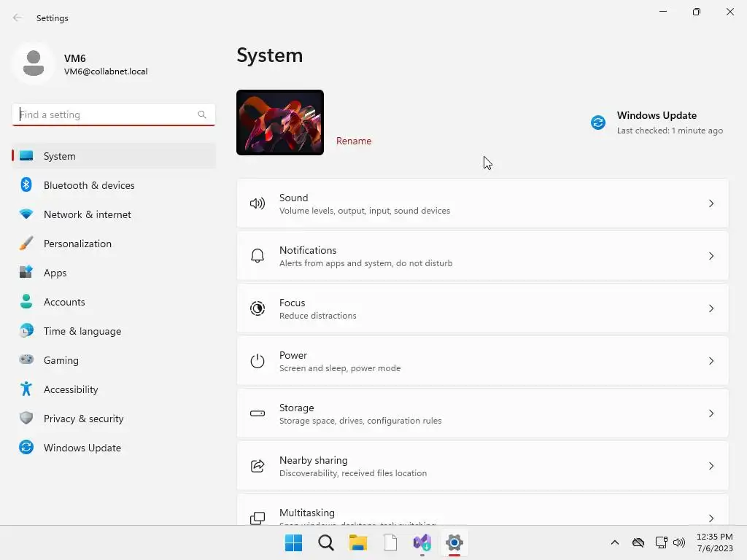
Task: Open Visual Studio Installer from taskbar
Action: (422, 542)
